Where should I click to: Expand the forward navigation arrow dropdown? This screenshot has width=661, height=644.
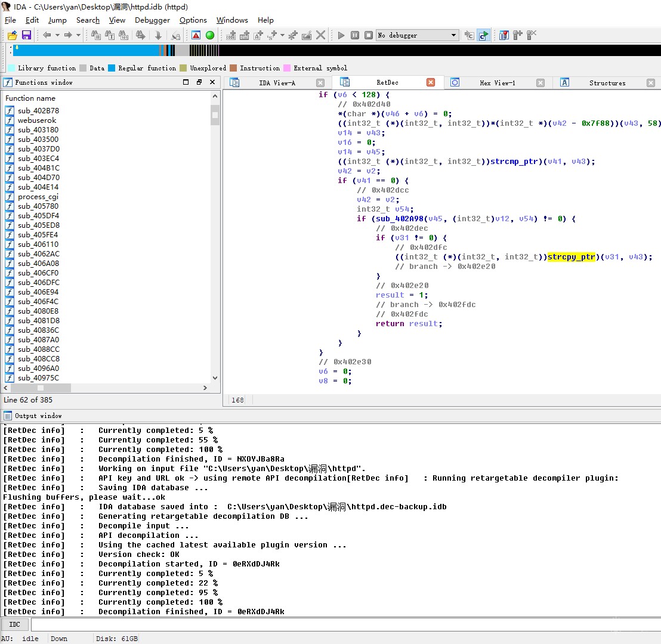[x=78, y=35]
